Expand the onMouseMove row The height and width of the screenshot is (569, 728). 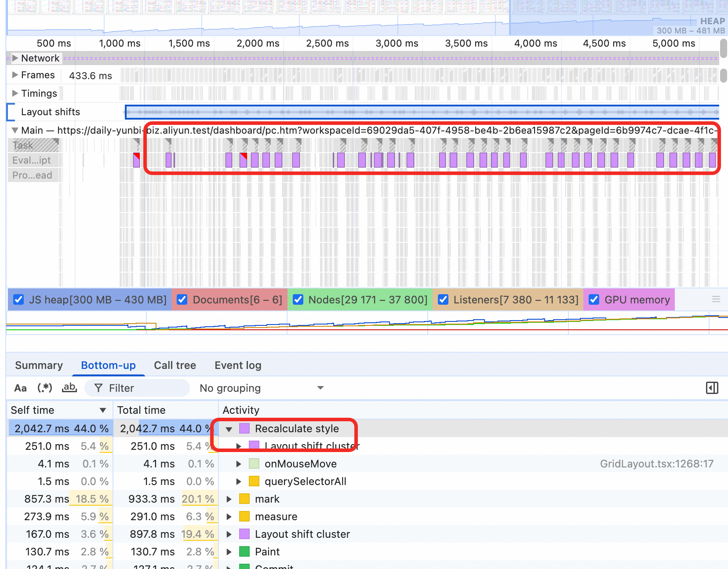[x=238, y=464]
